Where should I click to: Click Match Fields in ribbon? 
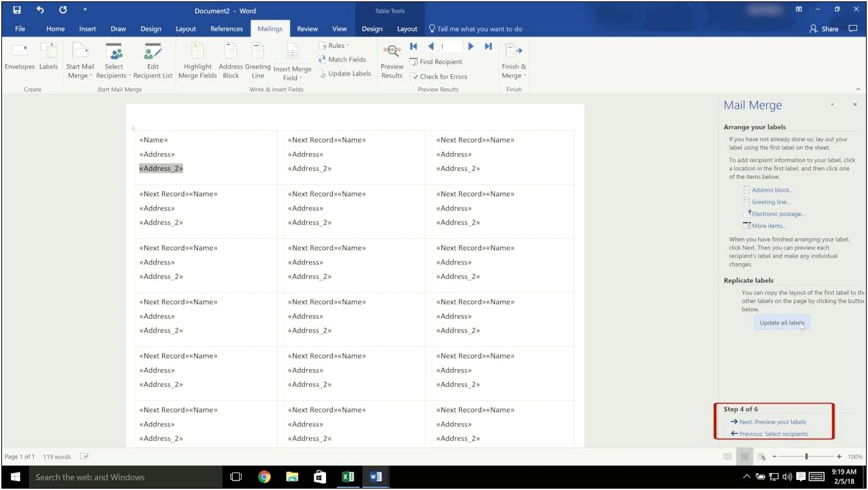pos(342,59)
